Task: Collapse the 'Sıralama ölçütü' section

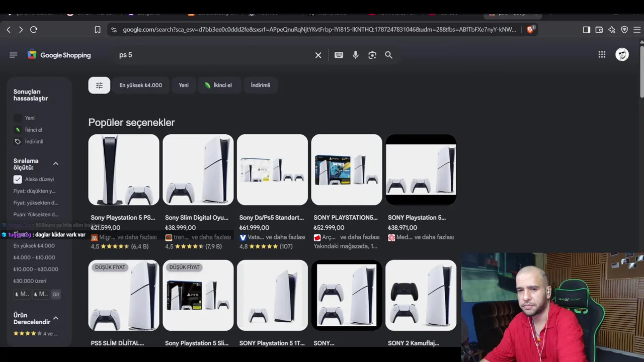Action: click(56, 164)
